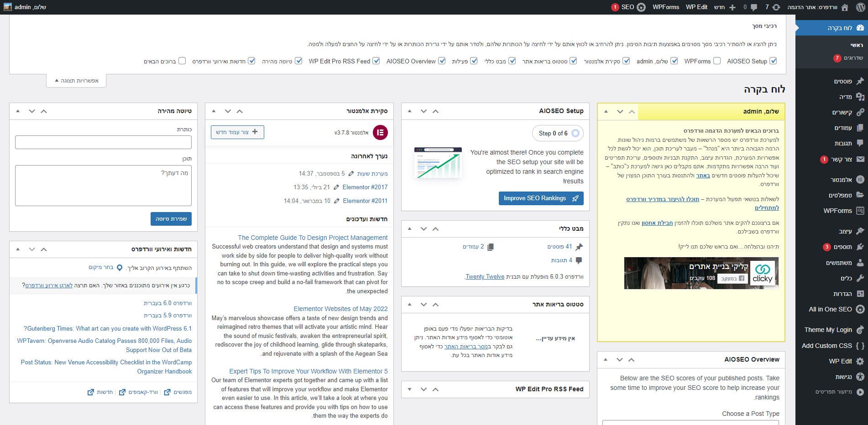Open the תבניות folder icon in the sidebar
The image size is (868, 425).
[860, 195]
